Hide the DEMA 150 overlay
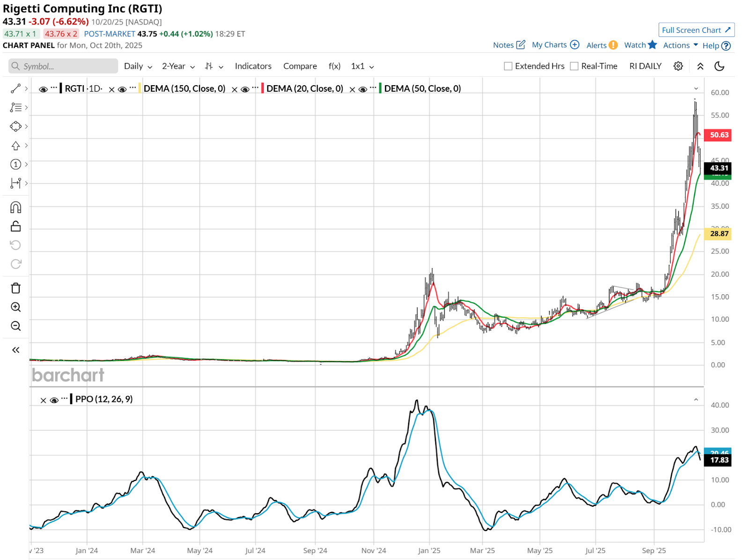Viewport: 749px width, 560px height. 122,89
